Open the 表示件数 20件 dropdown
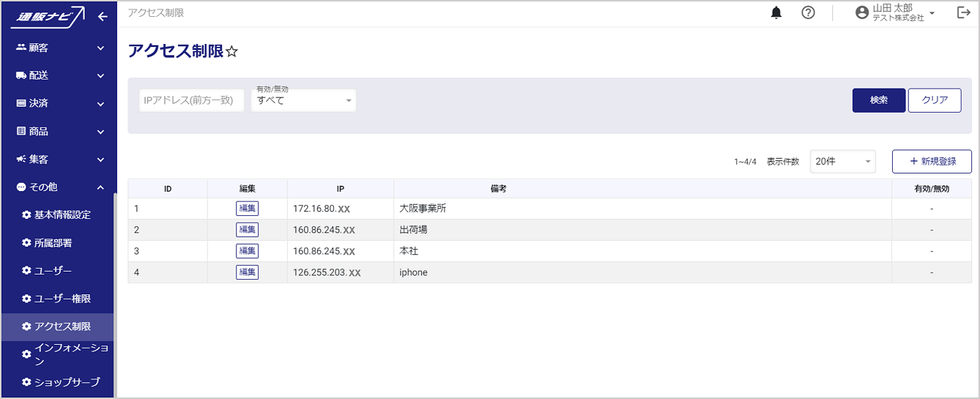 coord(842,162)
